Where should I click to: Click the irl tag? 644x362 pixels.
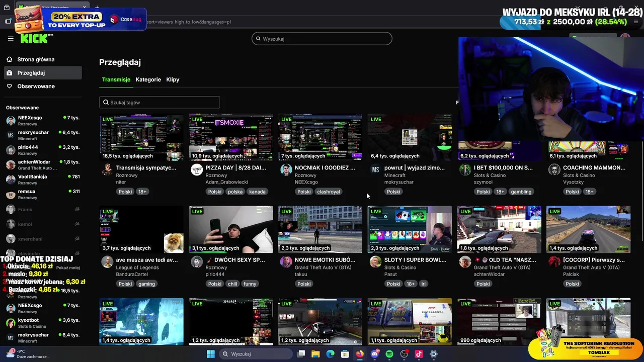[x=424, y=284]
